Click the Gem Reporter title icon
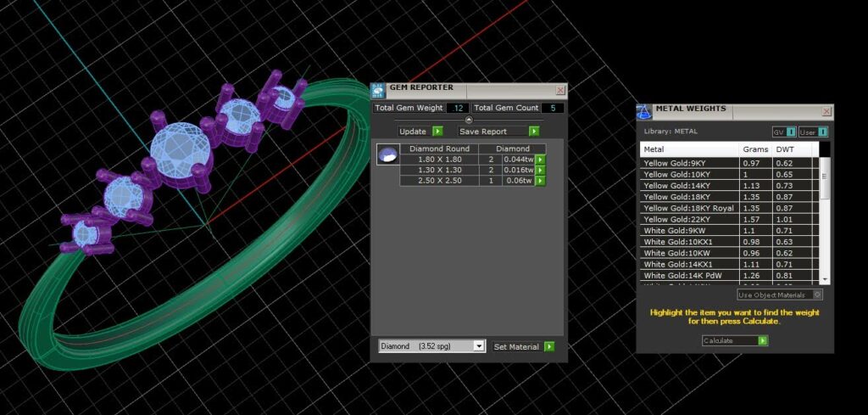Image resolution: width=868 pixels, height=415 pixels. (378, 91)
